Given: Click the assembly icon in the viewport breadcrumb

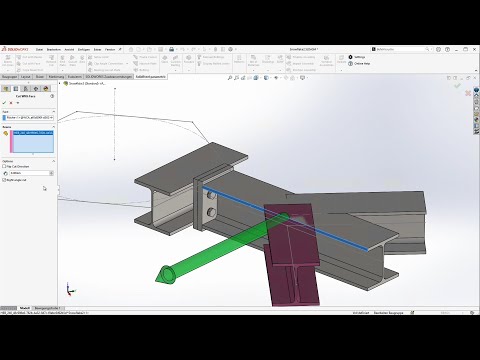Looking at the screenshot, I should tap(66, 84).
